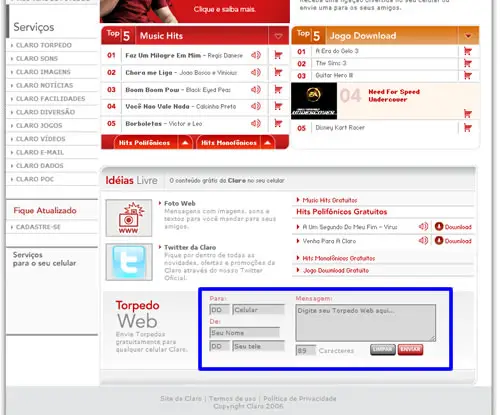Expand the Jogo Download dropdown arrow
The image size is (500, 415).
(468, 36)
